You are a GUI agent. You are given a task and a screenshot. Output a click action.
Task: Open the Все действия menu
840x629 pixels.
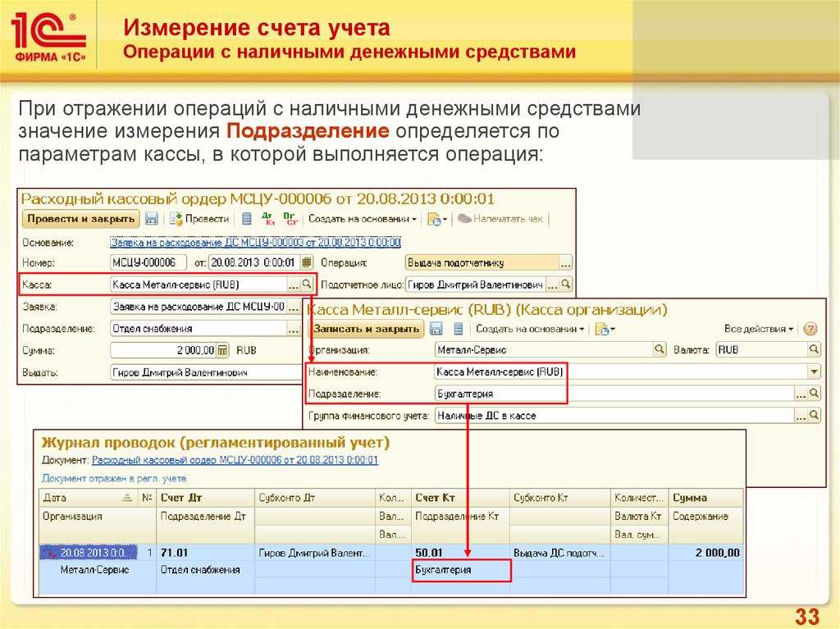759,328
